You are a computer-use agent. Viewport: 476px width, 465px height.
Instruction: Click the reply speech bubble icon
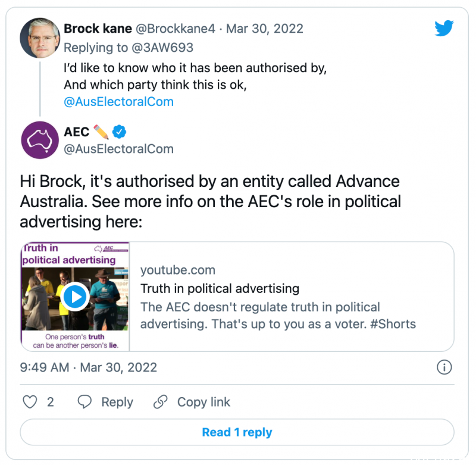point(84,402)
